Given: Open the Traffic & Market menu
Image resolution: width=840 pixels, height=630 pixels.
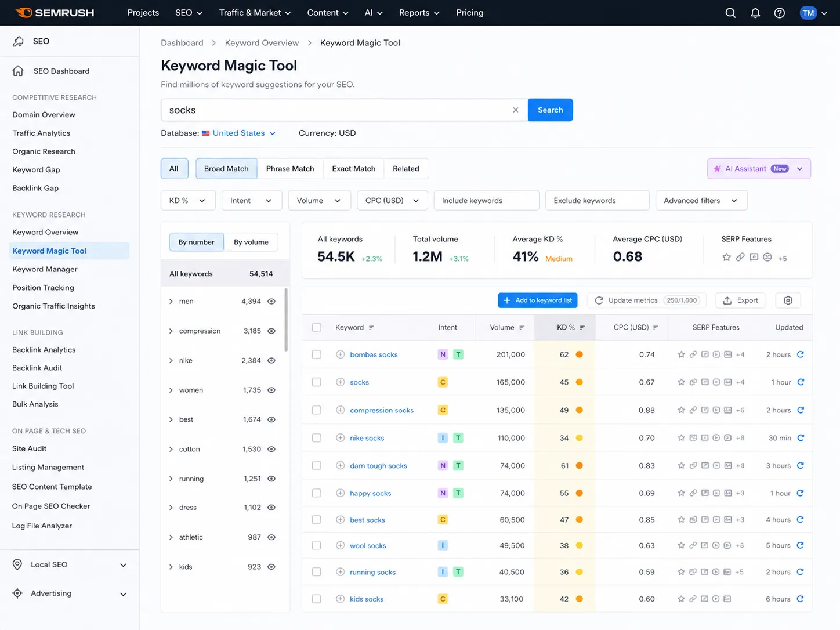Looking at the screenshot, I should 255,13.
